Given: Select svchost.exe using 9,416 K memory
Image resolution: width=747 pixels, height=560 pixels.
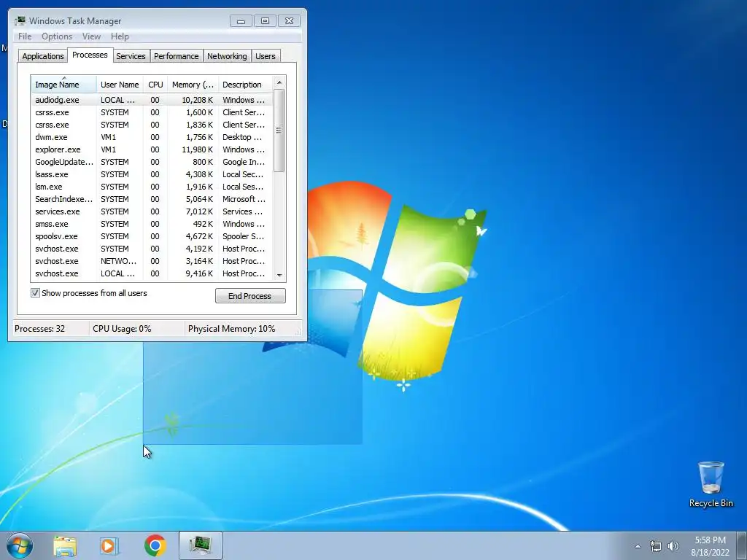Looking at the screenshot, I should (152, 273).
